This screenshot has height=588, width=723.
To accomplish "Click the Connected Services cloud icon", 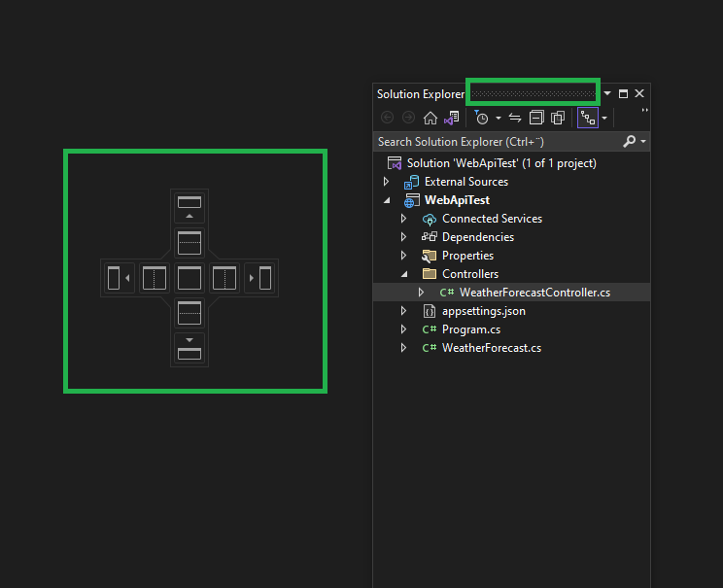I will pos(430,219).
